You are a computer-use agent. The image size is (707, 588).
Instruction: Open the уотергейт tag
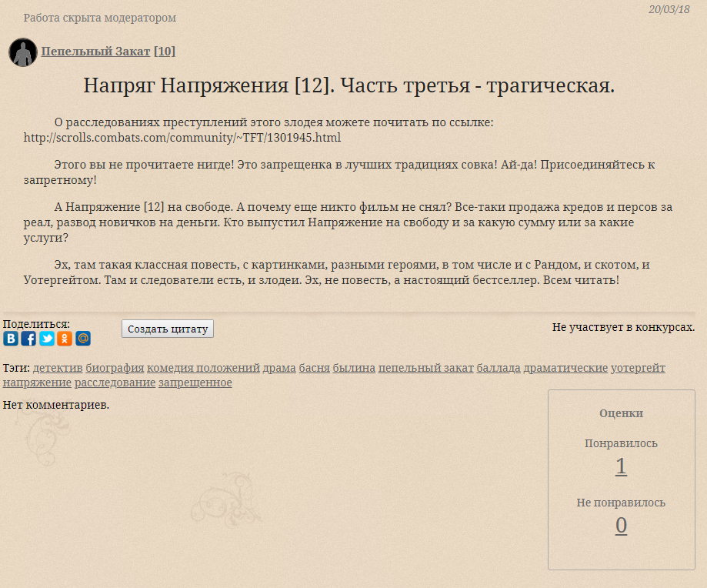pyautogui.click(x=638, y=368)
